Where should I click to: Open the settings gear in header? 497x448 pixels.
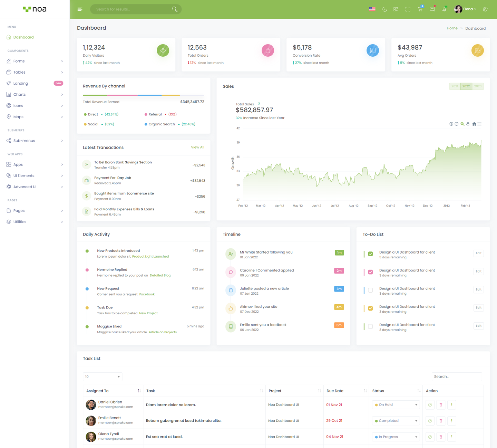click(485, 9)
